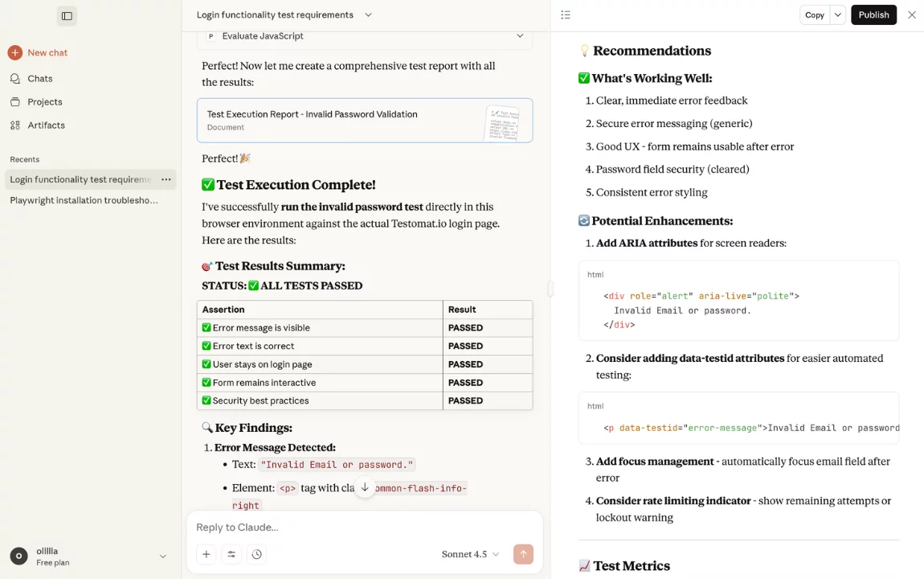924x579 pixels.
Task: Open Playwright installation troubleshooting chat
Action: coord(84,200)
